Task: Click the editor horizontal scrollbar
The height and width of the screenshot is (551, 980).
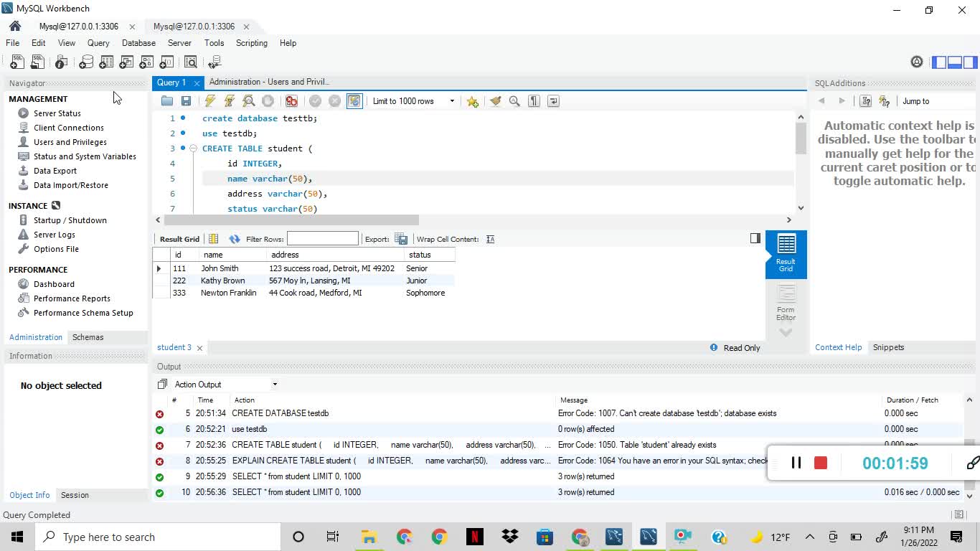Action: click(291, 220)
